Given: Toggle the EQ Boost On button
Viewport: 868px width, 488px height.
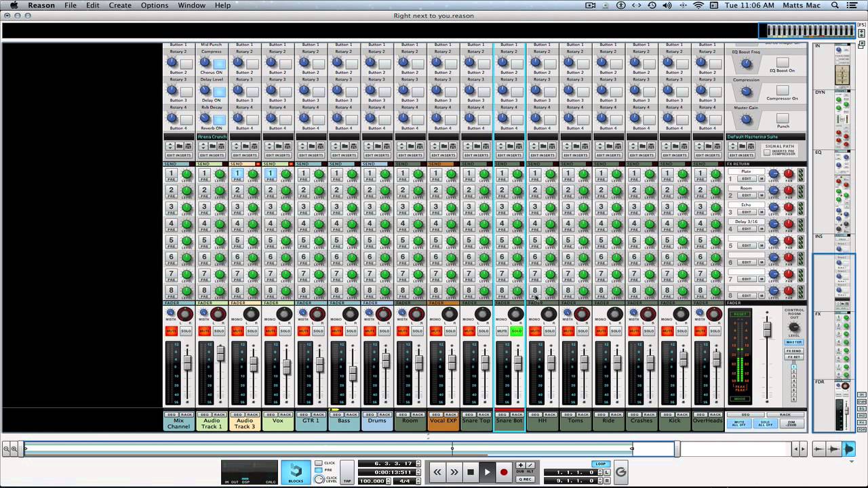Looking at the screenshot, I should pos(783,62).
